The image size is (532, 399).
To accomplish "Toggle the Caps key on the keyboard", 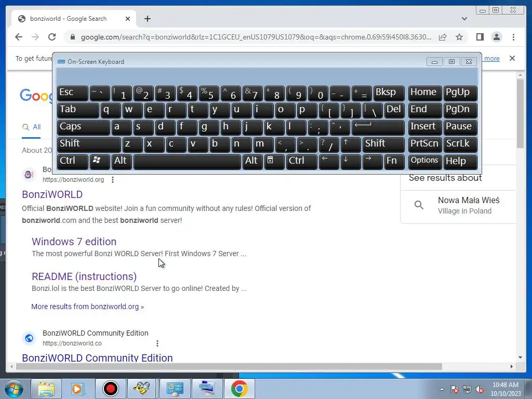I will pos(84,128).
